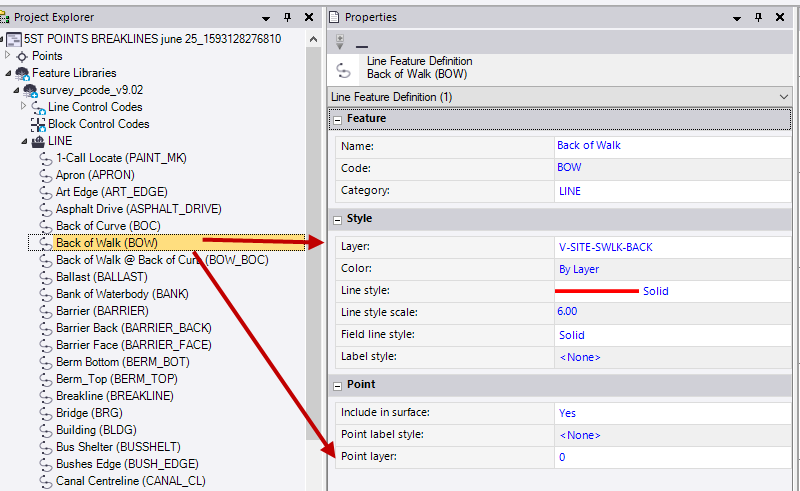Image resolution: width=800 pixels, height=491 pixels.
Task: Edit the Name field Back of Walk
Action: tap(589, 145)
